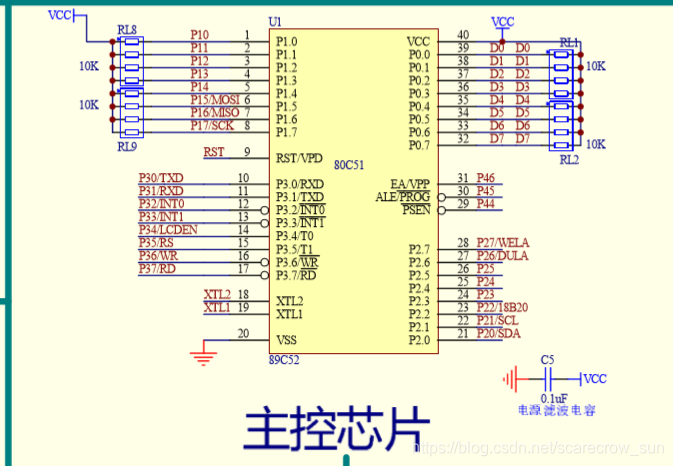Click the VCC port right of capacitor C5

pos(594,379)
